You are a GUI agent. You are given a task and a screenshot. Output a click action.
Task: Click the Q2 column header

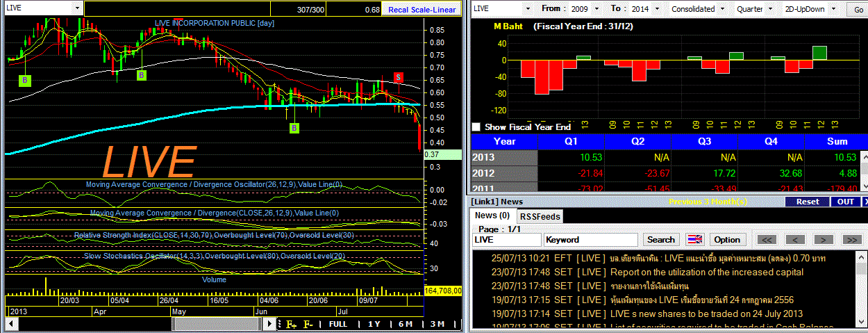click(637, 141)
